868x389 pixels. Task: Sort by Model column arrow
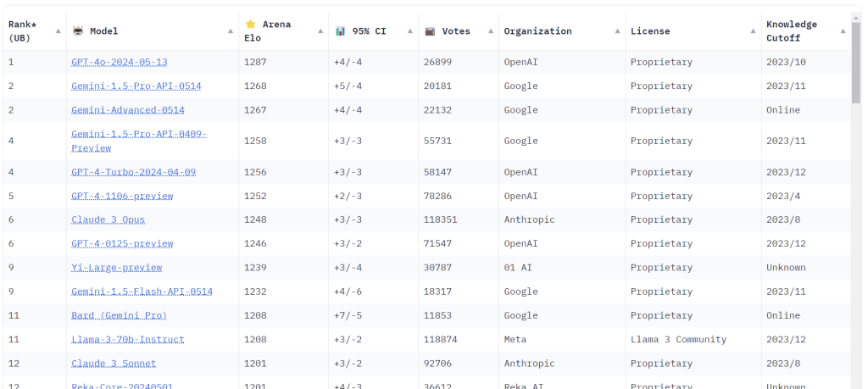[x=231, y=31]
